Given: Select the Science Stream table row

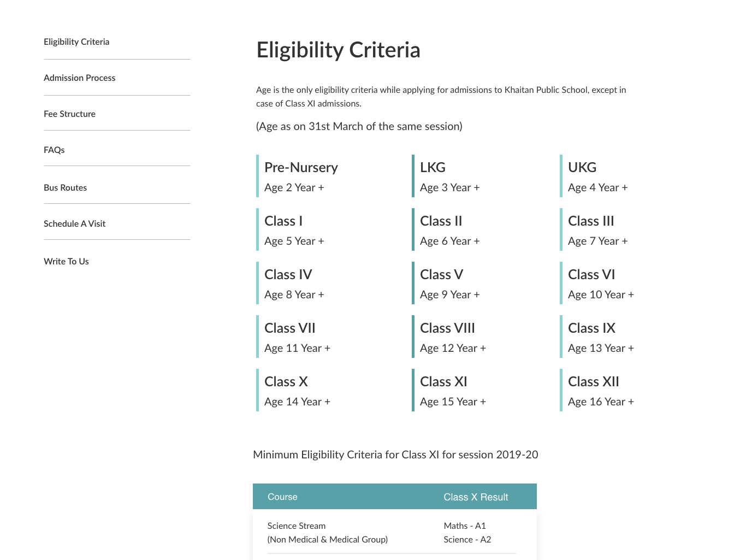Looking at the screenshot, I should [395, 533].
